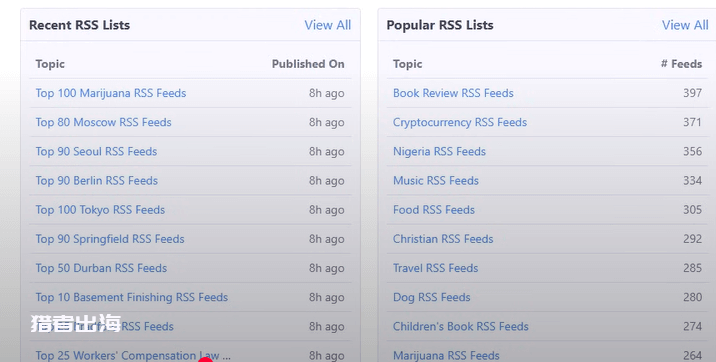716x362 pixels.
Task: Go to Top 90 Springfield RSS Feeds
Action: point(110,239)
